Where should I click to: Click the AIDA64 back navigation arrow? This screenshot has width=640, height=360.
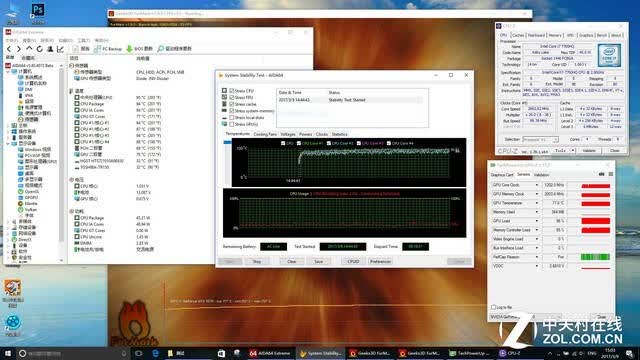(9, 49)
